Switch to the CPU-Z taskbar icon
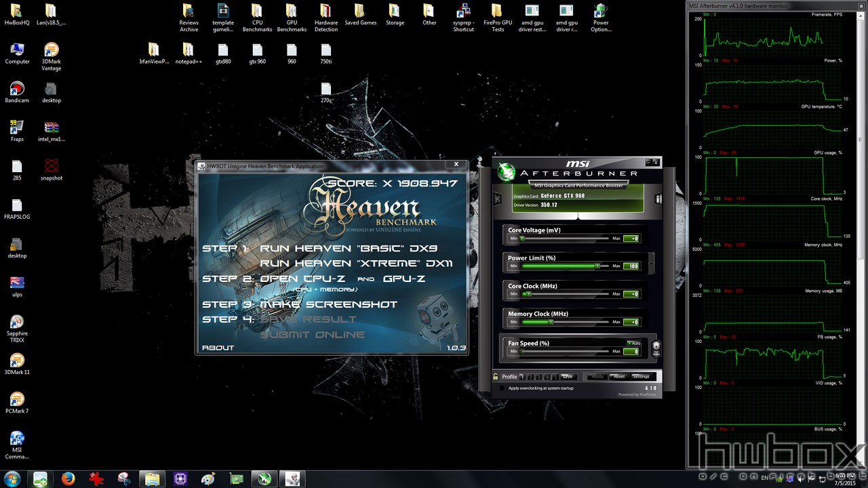The width and height of the screenshot is (868, 488). pos(181,479)
